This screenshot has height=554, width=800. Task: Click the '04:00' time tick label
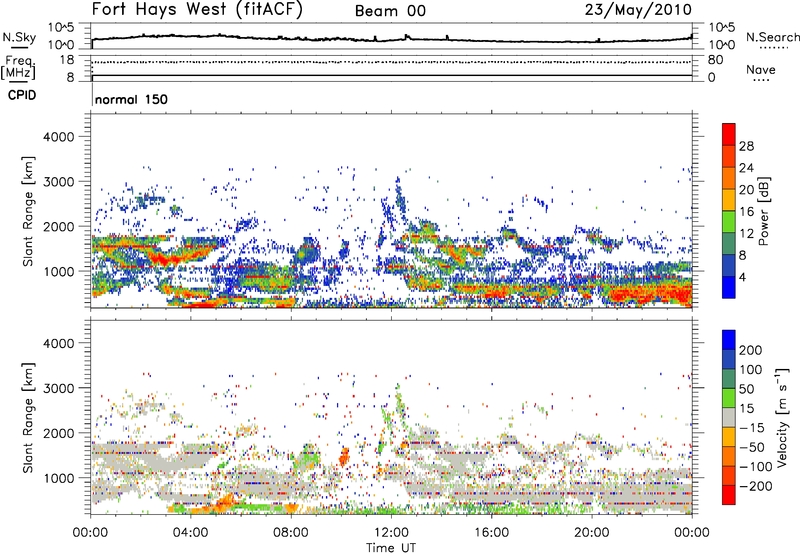(190, 533)
